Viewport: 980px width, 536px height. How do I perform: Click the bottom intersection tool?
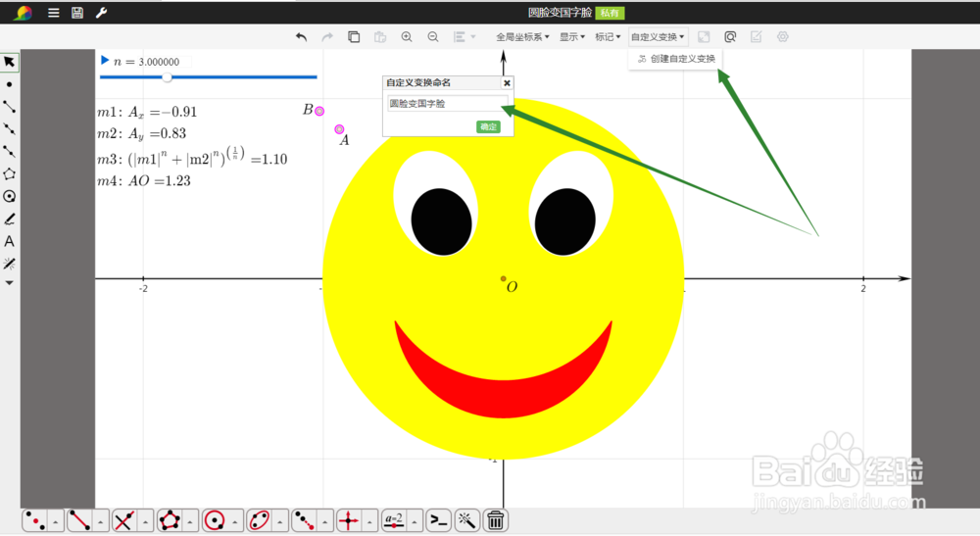click(124, 520)
